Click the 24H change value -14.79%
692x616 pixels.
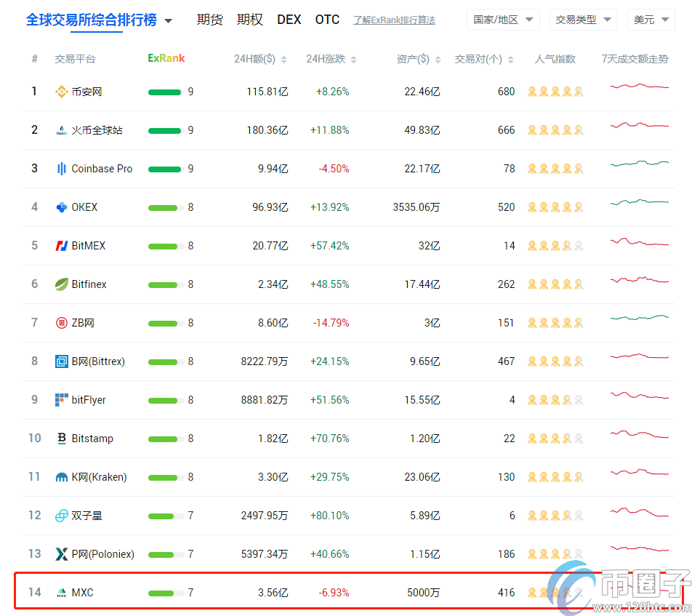point(331,323)
